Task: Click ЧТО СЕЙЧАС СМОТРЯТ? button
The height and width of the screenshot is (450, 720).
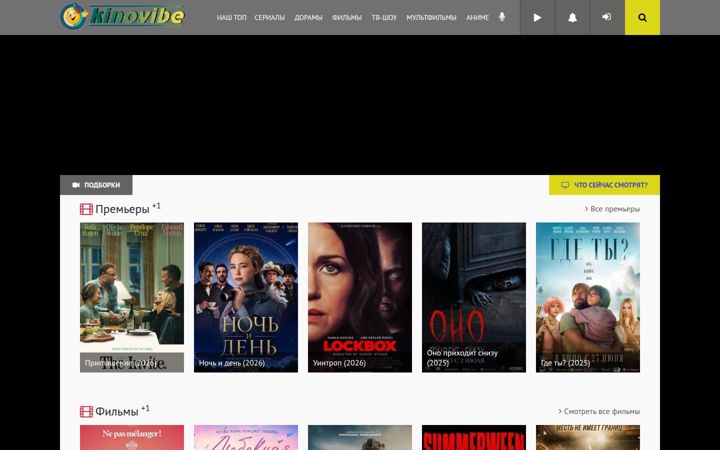Action: tap(604, 185)
